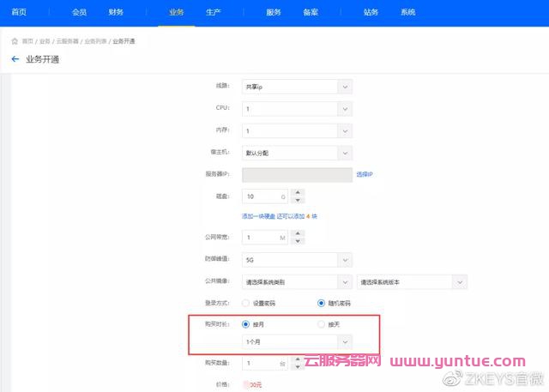Screen dimensions: 549x392
Task: Open the 防御峰值 dropdown showing 5G
Action: click(x=297, y=259)
